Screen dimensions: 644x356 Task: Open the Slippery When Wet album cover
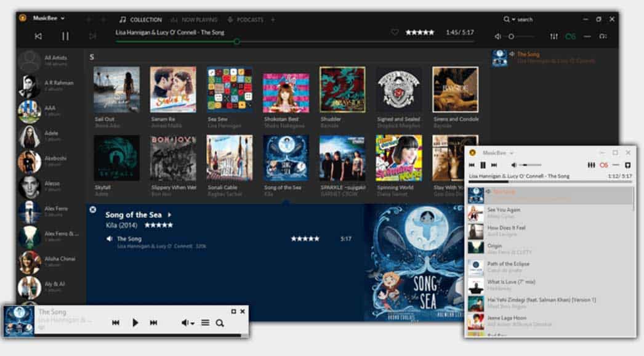(x=173, y=158)
